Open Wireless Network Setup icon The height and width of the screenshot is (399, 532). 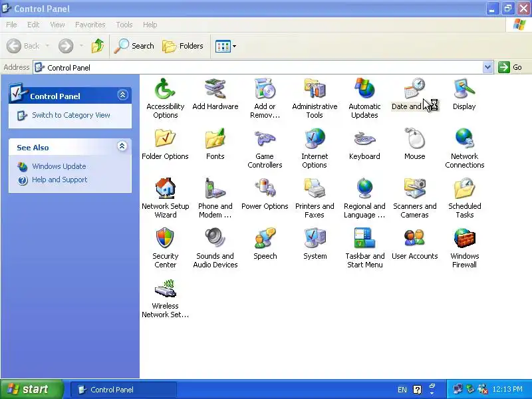[x=165, y=297]
